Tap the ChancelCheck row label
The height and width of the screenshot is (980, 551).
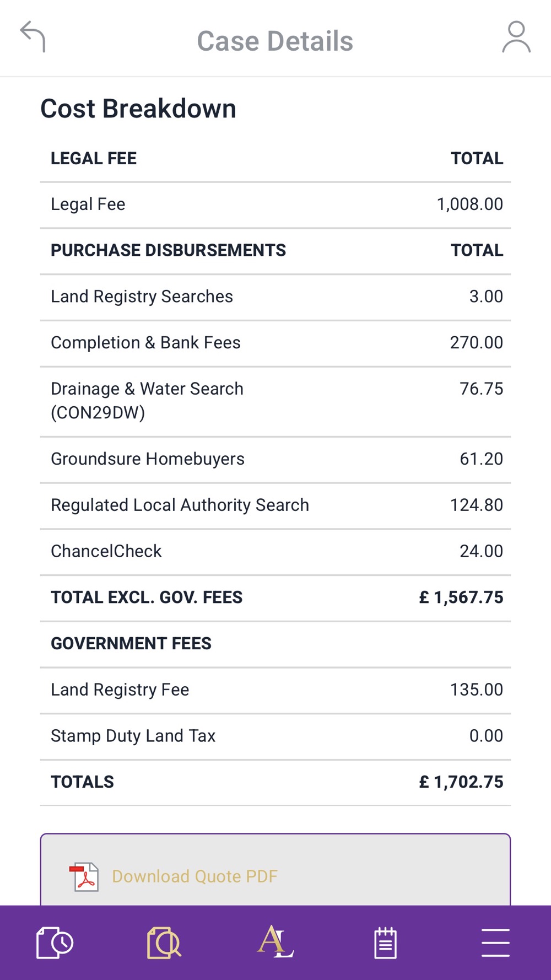click(x=106, y=551)
